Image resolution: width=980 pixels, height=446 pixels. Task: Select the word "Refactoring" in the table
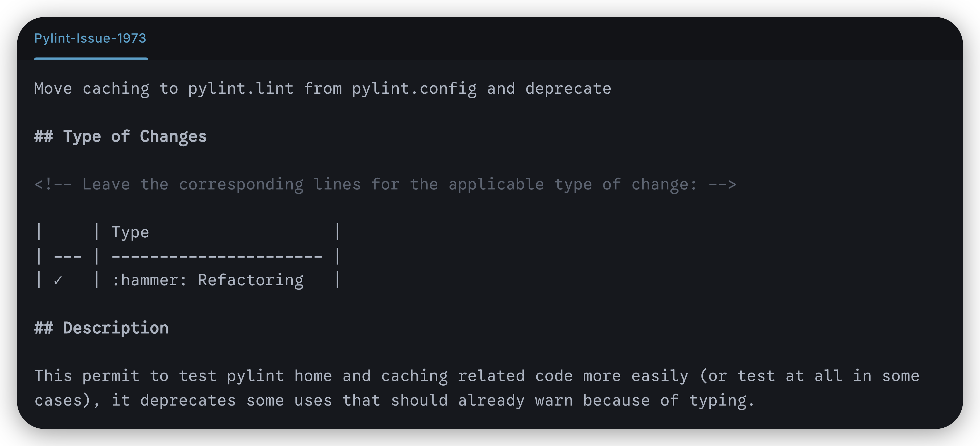click(x=250, y=280)
